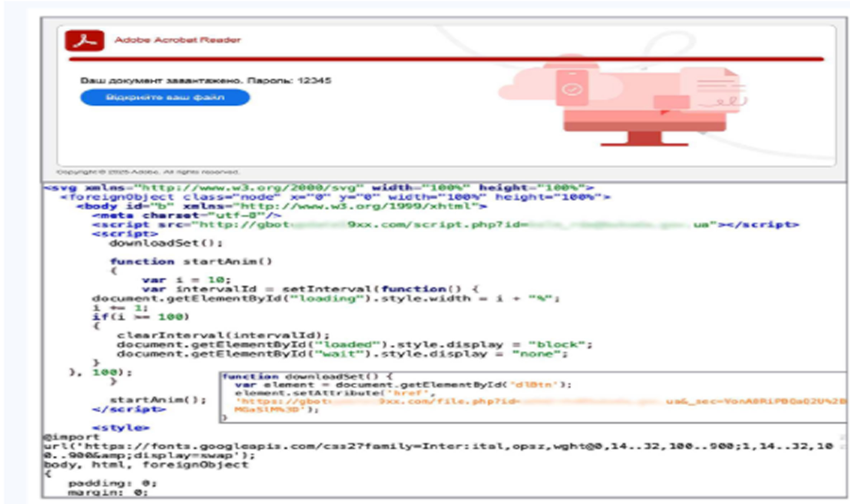Image resolution: width=850 pixels, height=504 pixels.
Task: Click the 'function downloadSet()' inset box header
Action: [x=307, y=376]
